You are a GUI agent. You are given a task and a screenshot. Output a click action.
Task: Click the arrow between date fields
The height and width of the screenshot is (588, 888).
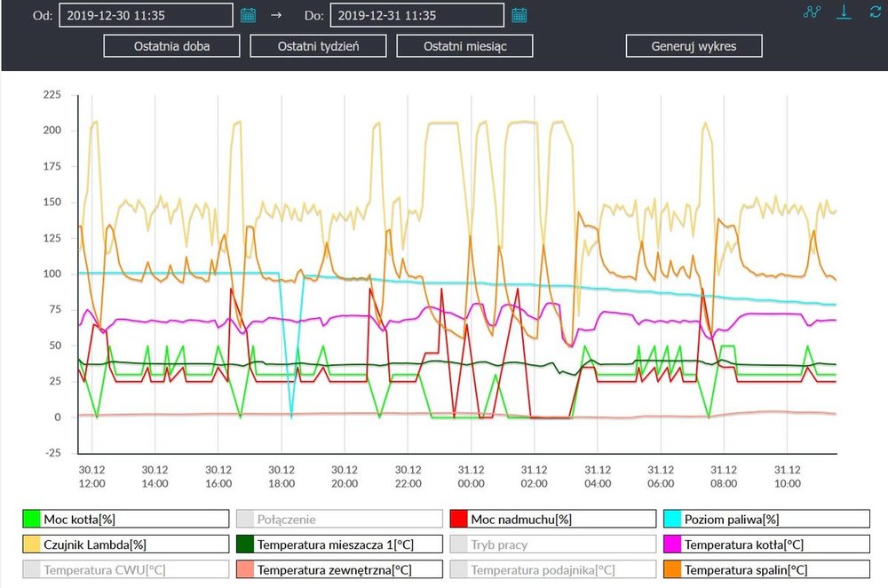(275, 15)
